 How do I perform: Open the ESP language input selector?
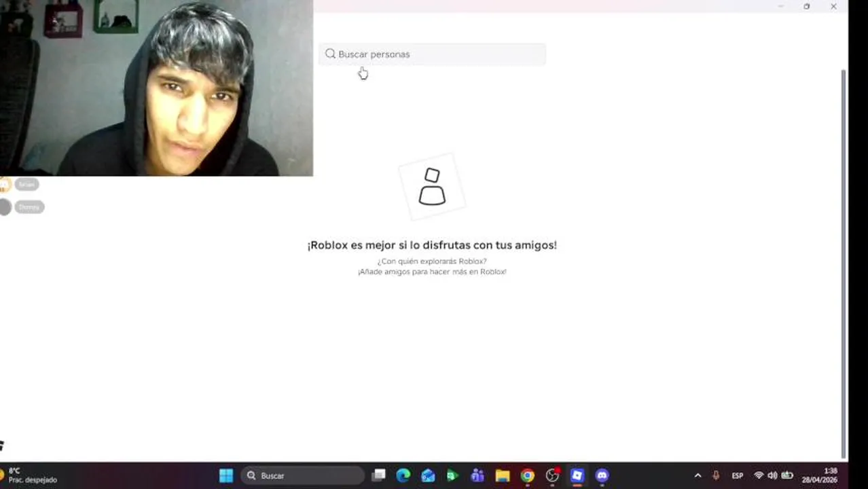[738, 475]
